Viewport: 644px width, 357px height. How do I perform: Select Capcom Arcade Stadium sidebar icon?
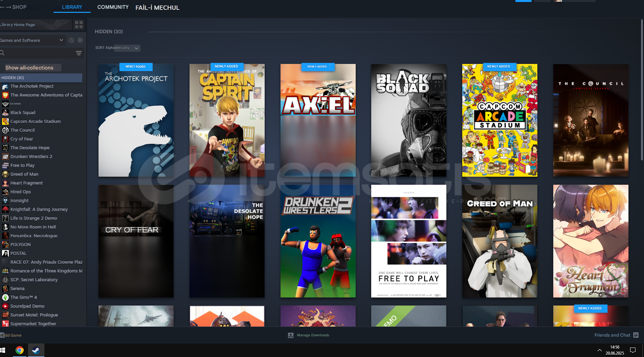click(5, 121)
